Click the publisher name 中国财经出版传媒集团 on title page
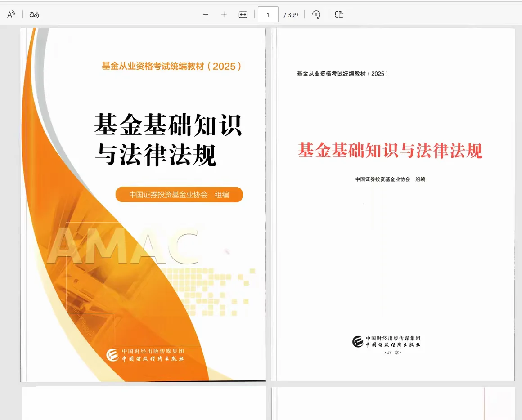 tap(393, 338)
